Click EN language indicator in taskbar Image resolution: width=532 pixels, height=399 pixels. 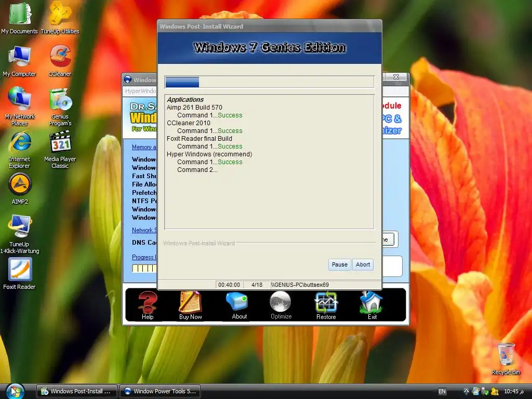pyautogui.click(x=442, y=392)
